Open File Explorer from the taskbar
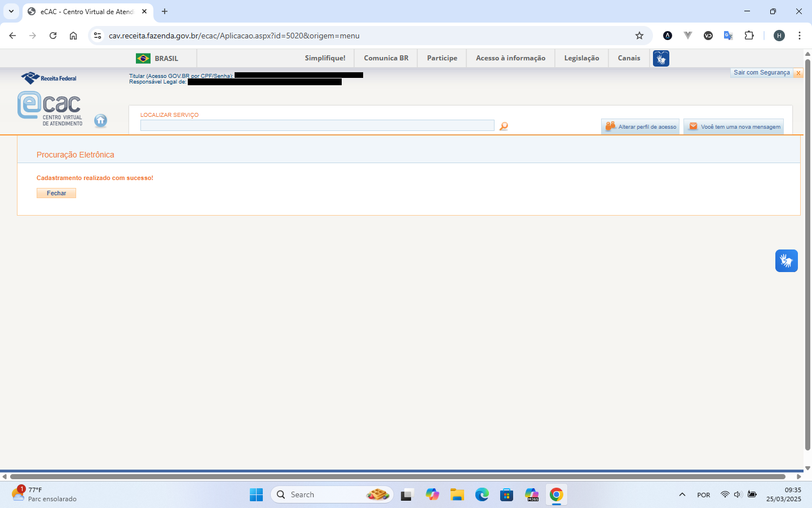 coord(457,495)
